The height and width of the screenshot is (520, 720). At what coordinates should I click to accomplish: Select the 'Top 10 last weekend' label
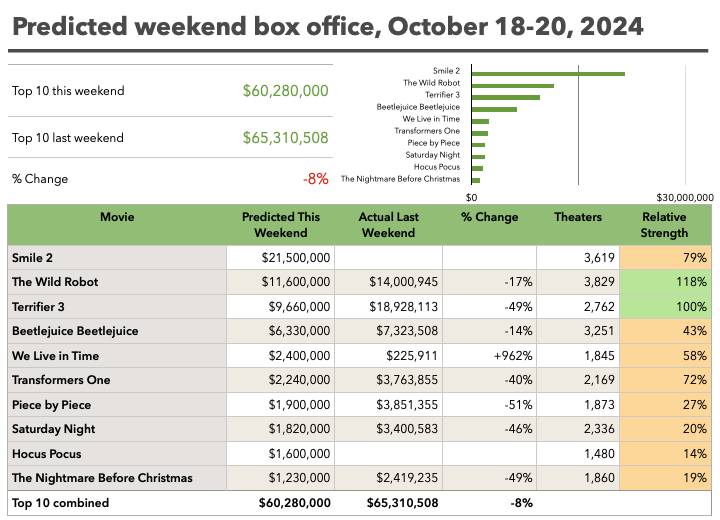pyautogui.click(x=68, y=137)
